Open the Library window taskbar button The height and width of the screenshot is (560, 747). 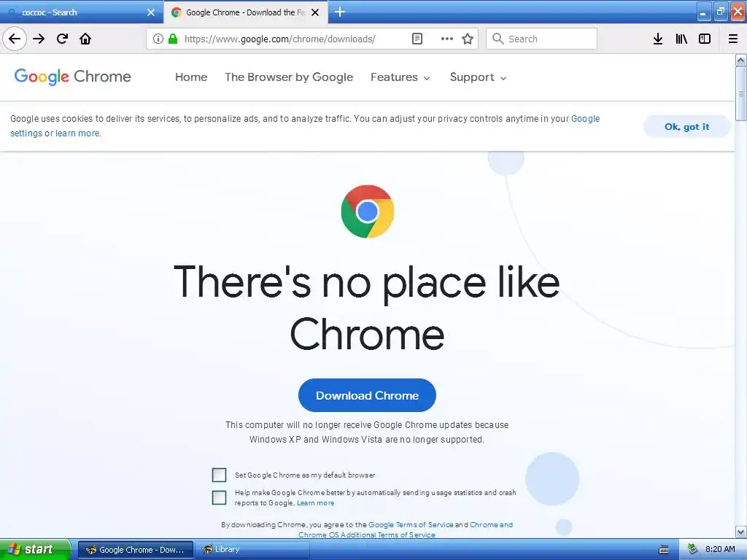click(252, 550)
